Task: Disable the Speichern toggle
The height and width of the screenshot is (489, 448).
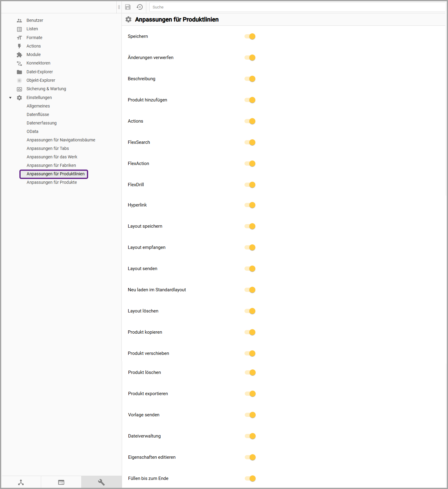Action: 250,37
